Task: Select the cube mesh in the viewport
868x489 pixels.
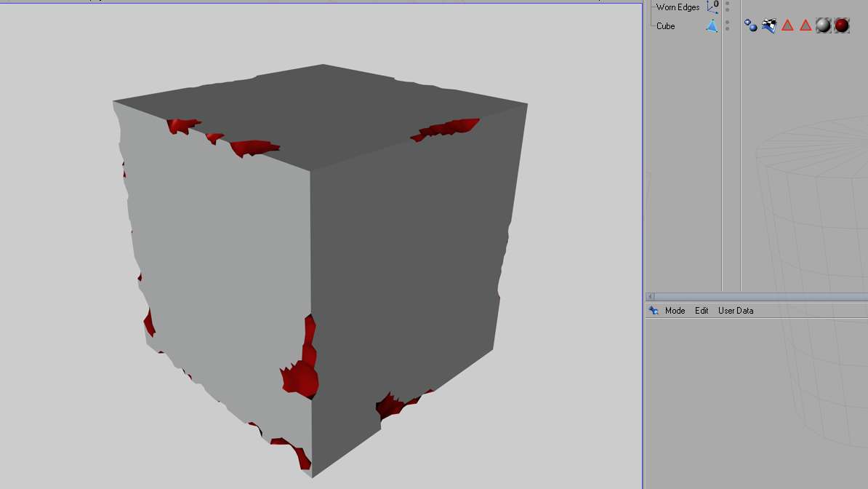Action: (313, 255)
